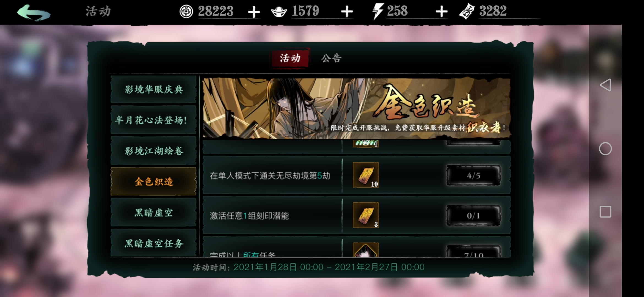Tap the Android home circle button
Image resolution: width=644 pixels, height=297 pixels.
(x=605, y=149)
